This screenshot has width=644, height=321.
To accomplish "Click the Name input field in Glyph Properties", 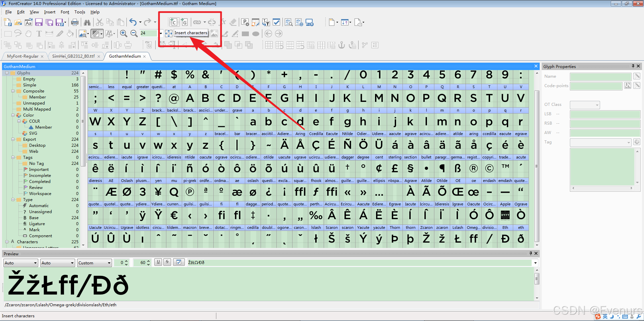I will (x=600, y=76).
